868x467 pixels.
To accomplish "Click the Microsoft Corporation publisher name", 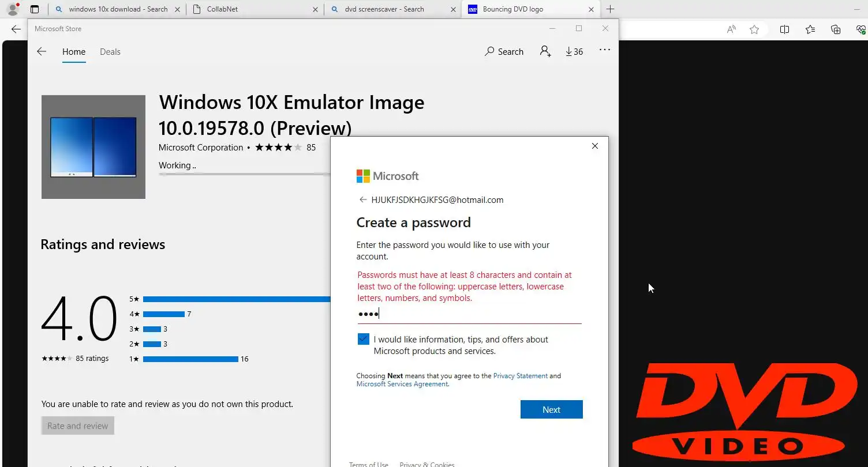I will click(201, 147).
